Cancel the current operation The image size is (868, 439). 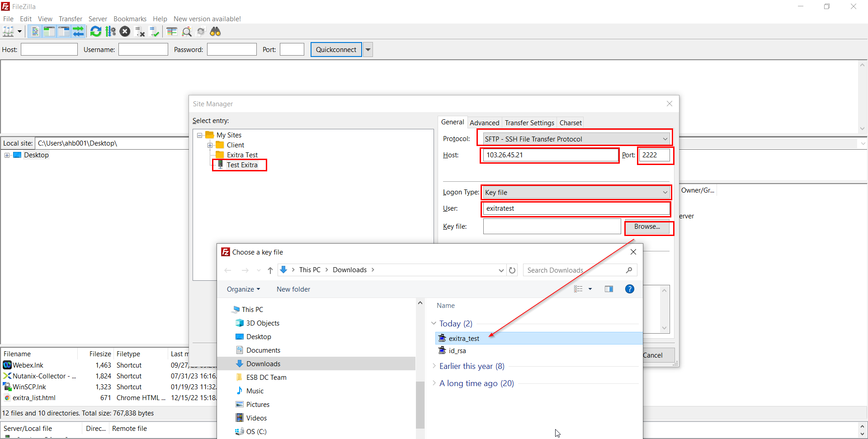[x=125, y=32]
